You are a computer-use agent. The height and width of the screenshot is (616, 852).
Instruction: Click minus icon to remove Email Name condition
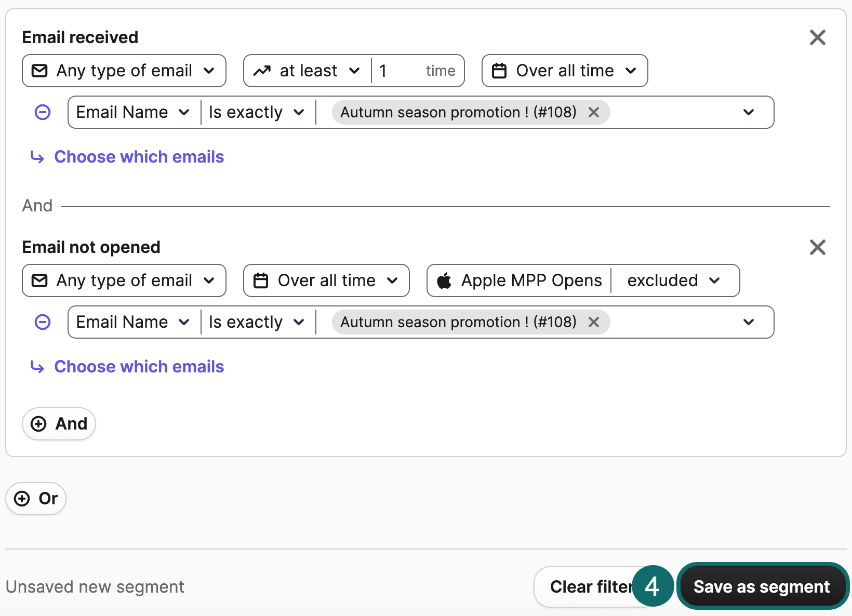pos(42,112)
